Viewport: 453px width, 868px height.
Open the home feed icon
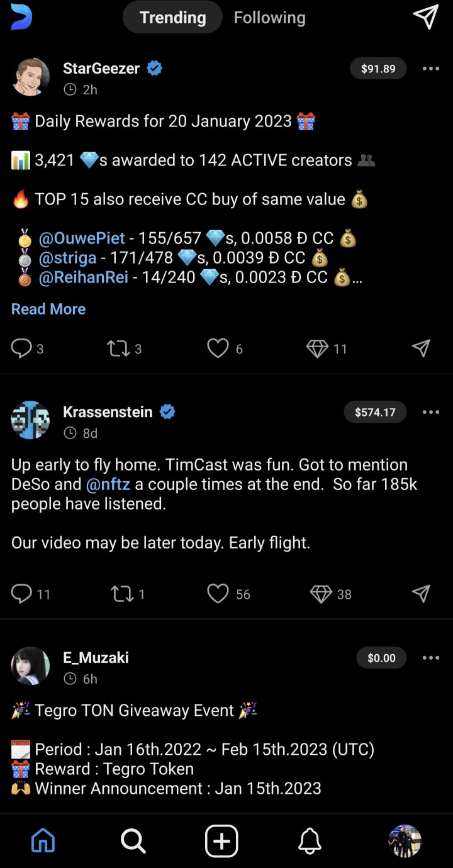(x=43, y=840)
